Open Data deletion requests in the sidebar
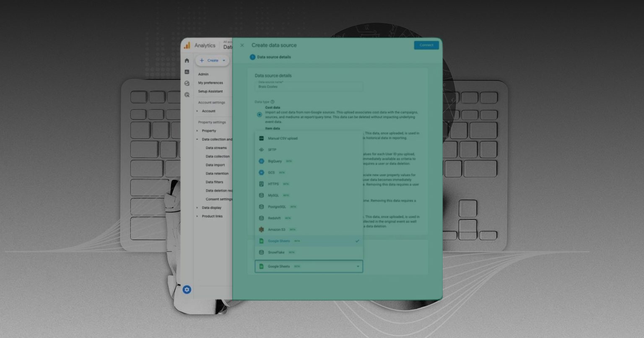Image resolution: width=644 pixels, height=338 pixels. tap(219, 191)
